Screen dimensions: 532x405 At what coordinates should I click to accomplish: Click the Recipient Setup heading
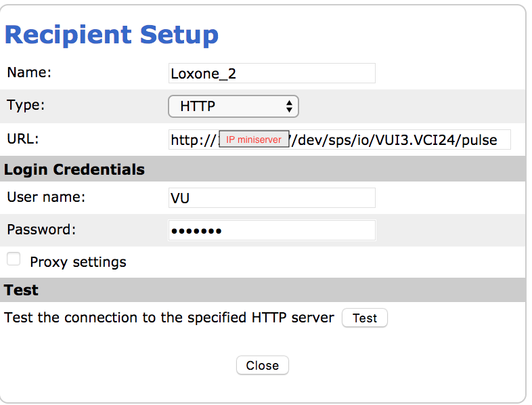pyautogui.click(x=112, y=35)
